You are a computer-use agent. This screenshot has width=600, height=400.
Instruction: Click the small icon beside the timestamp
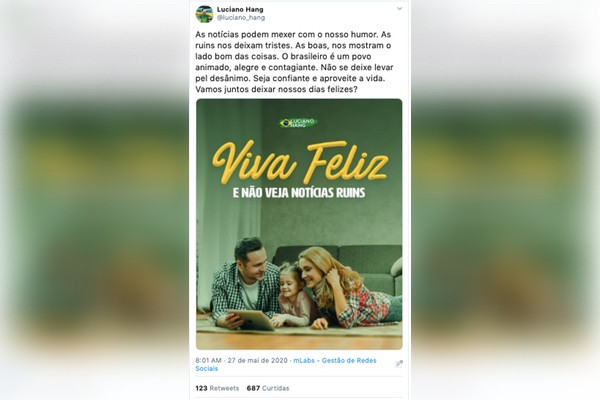click(x=399, y=364)
